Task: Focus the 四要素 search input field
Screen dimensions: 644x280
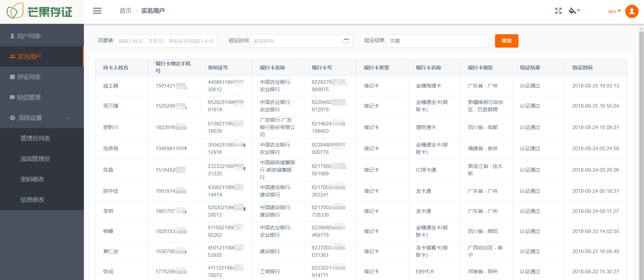Action: coord(166,41)
